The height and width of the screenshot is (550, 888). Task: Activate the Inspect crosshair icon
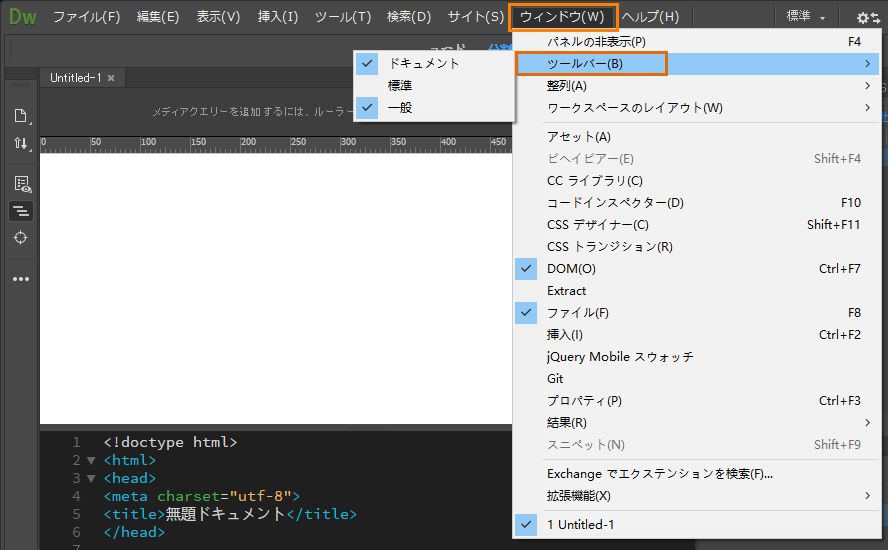[x=21, y=238]
